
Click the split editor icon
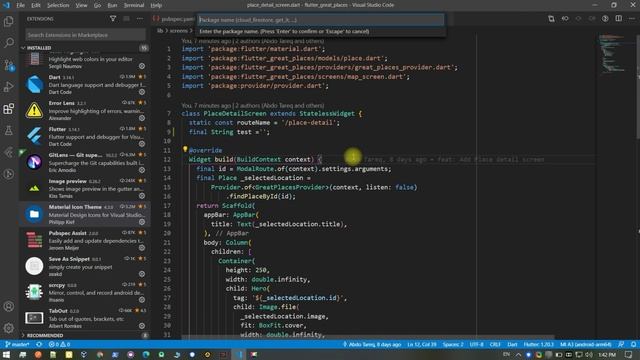(619, 19)
